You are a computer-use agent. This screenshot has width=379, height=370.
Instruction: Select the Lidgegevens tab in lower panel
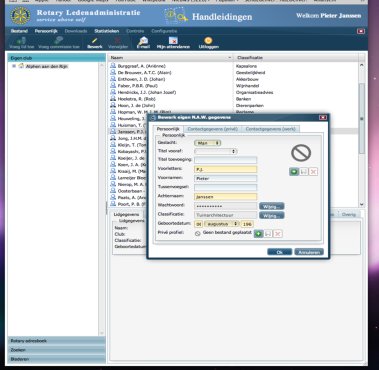[x=127, y=214]
